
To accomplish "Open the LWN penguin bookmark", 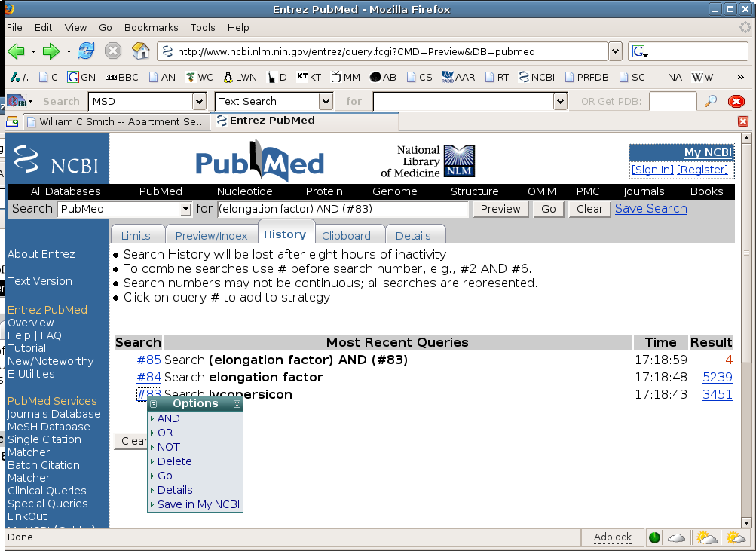I will pos(240,77).
